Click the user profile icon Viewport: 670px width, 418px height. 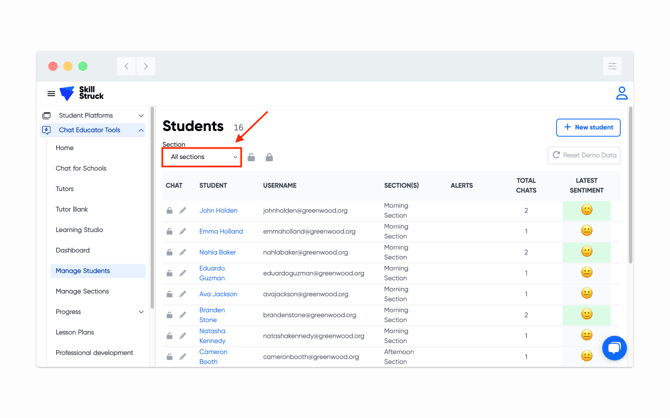pos(621,93)
